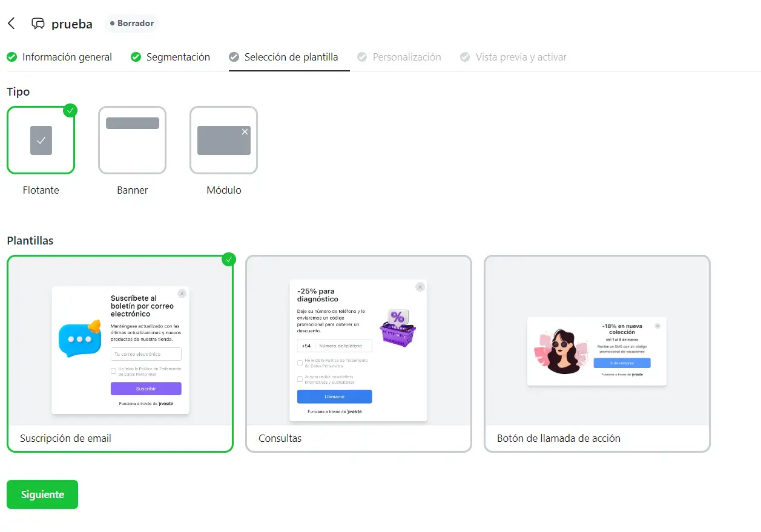Click the purple Suscribir button in the preview
This screenshot has width=761, height=532.
coord(146,389)
